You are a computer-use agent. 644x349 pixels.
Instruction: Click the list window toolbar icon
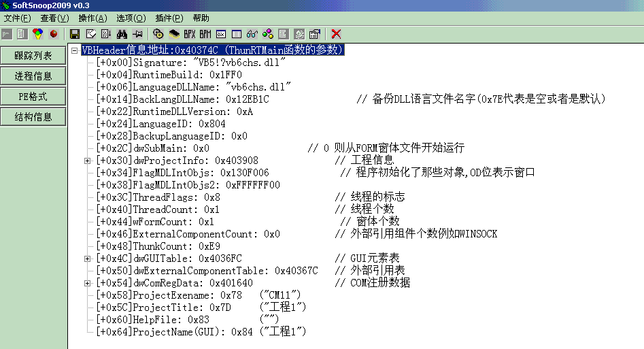tap(237, 34)
